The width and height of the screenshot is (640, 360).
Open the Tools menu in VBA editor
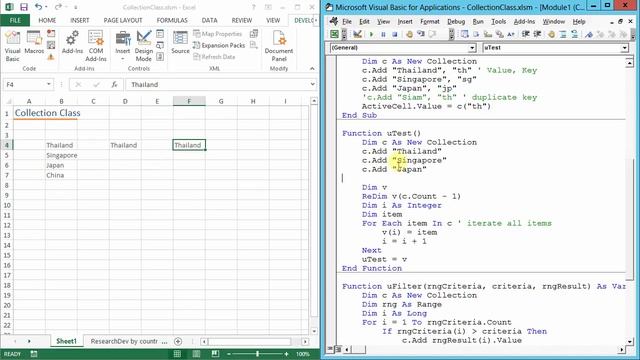[498, 22]
